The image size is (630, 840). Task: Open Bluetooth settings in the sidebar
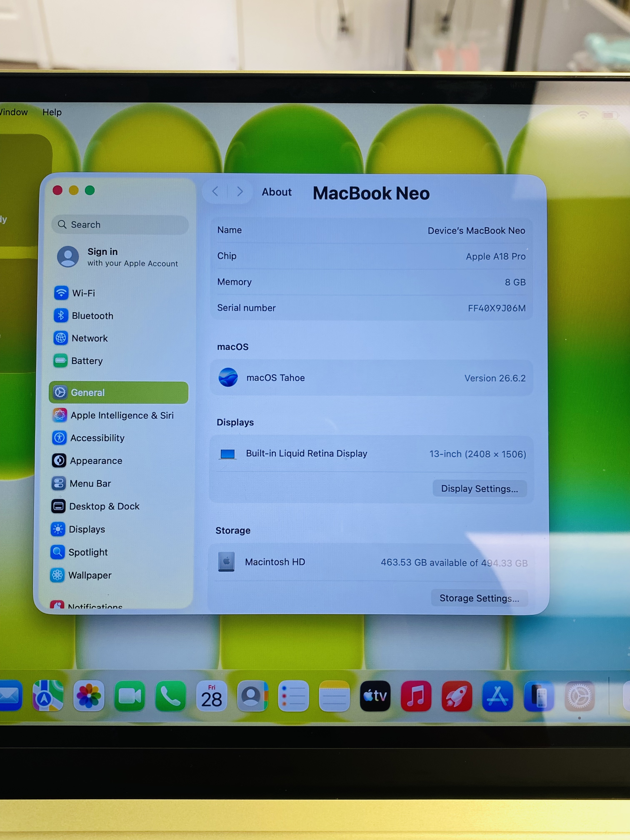(119, 316)
